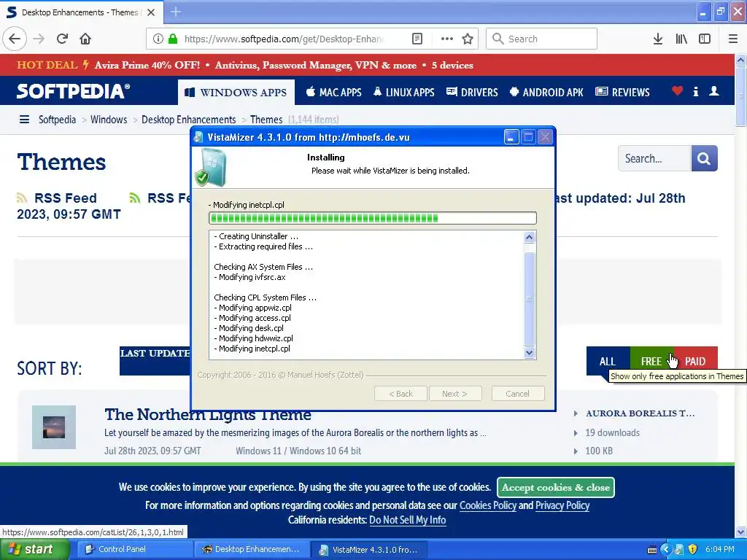Screen dimensions: 747x560
Task: Click the tray keyboard icon
Action: [652, 550]
